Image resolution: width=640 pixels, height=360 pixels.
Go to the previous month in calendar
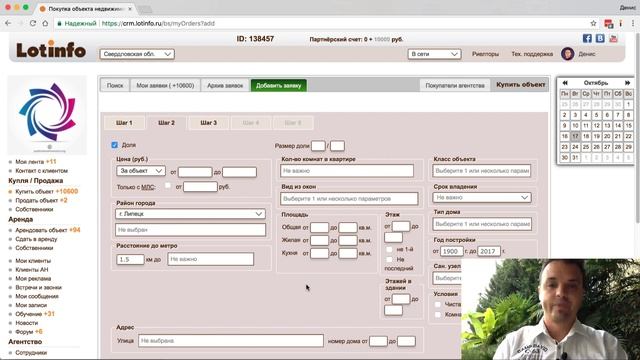pos(564,83)
